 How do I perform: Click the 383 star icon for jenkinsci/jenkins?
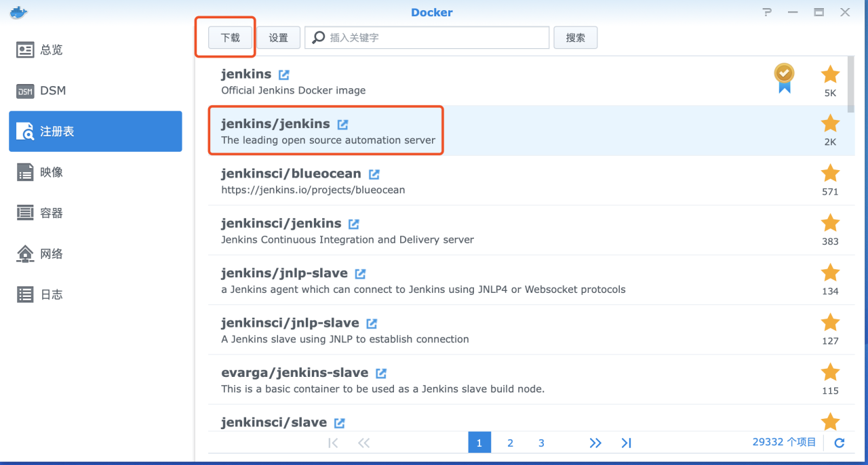click(830, 223)
